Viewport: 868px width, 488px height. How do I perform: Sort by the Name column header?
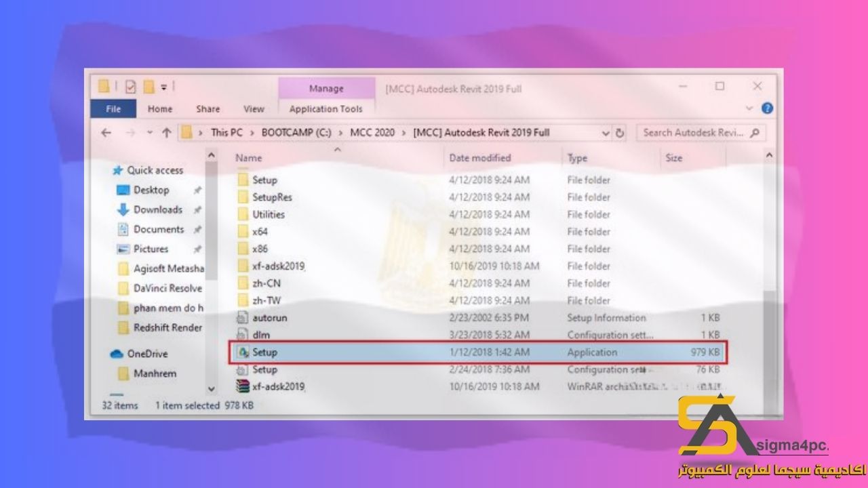click(x=248, y=158)
